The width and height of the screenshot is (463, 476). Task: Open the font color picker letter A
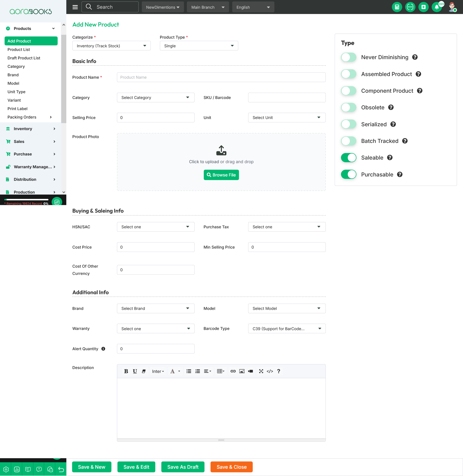[x=172, y=371]
